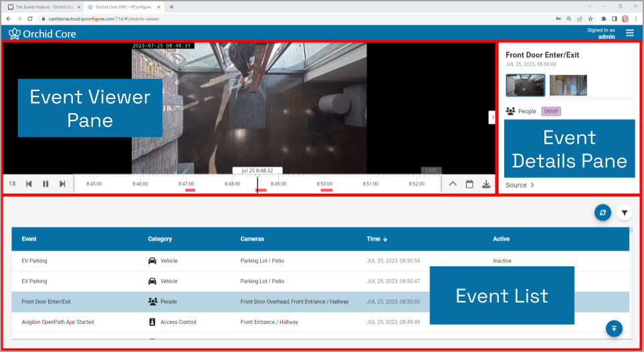The image size is (644, 352).
Task: Select the first Front Door camera thumbnail
Action: [x=526, y=85]
